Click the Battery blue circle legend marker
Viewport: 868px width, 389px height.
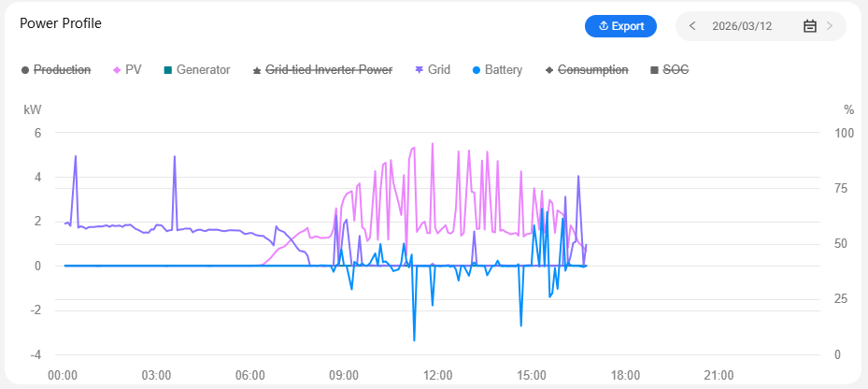tap(476, 70)
